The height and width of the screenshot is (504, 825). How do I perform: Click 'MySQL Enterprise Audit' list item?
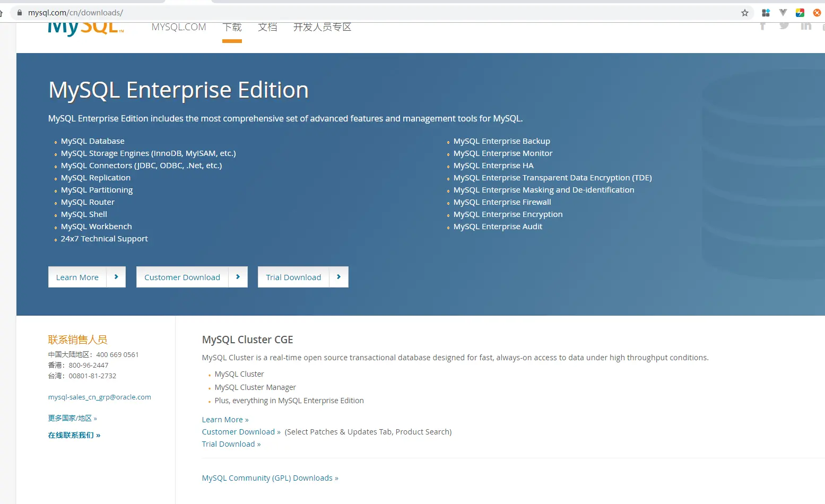pyautogui.click(x=498, y=227)
